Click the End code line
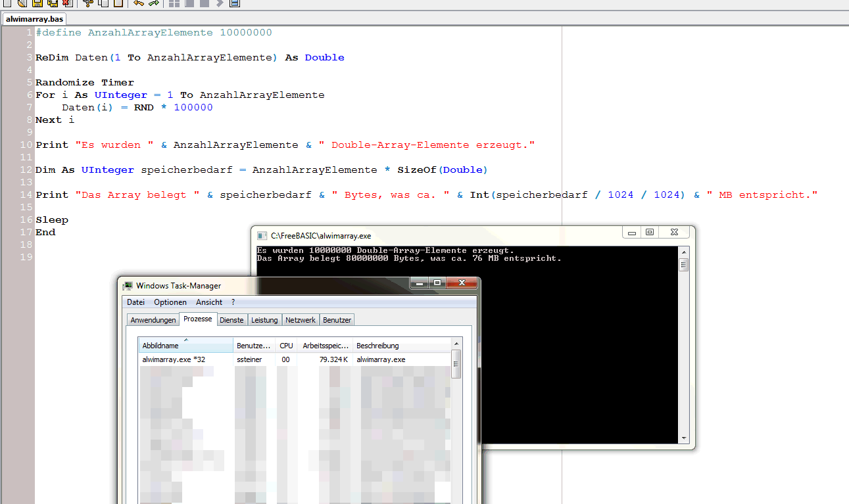849x504 pixels. (x=45, y=232)
